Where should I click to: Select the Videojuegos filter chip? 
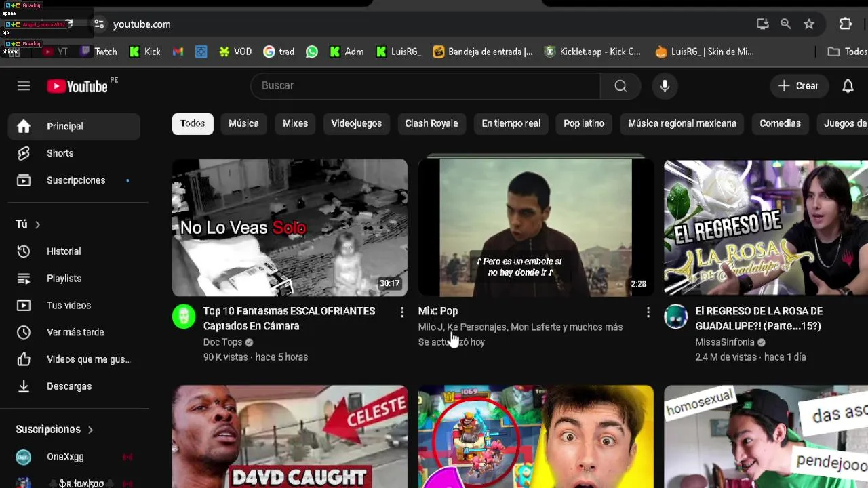[356, 123]
